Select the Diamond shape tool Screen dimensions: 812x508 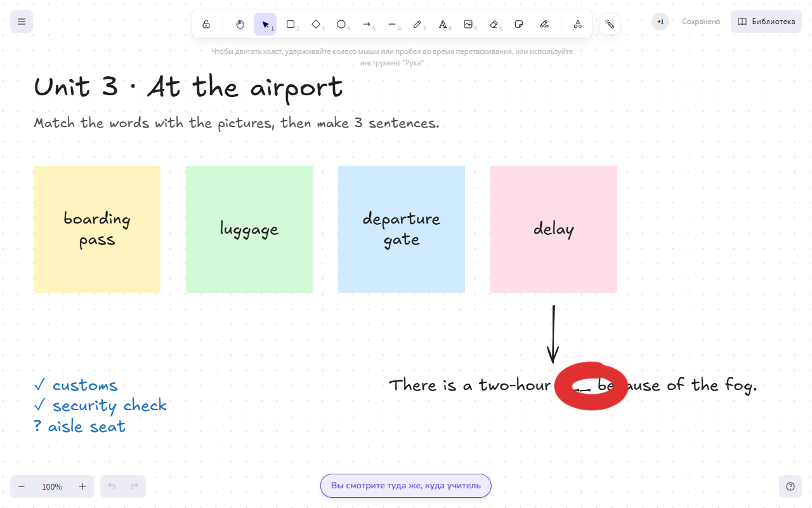point(316,24)
